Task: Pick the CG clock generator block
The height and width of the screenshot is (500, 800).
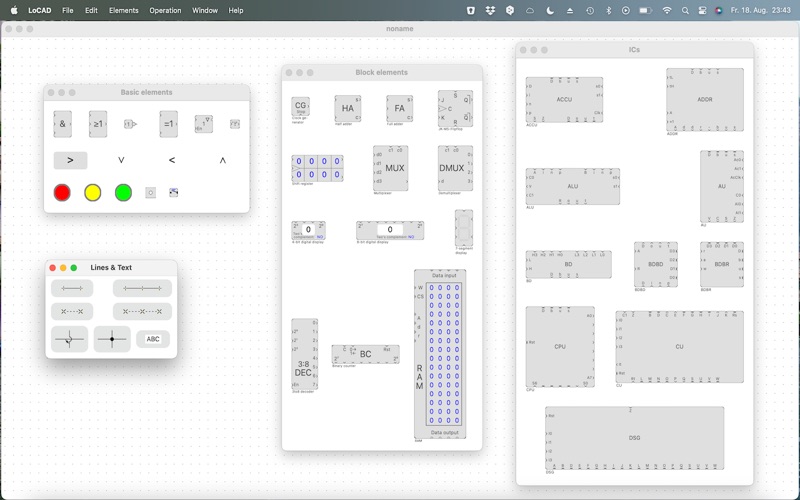Action: coord(301,107)
